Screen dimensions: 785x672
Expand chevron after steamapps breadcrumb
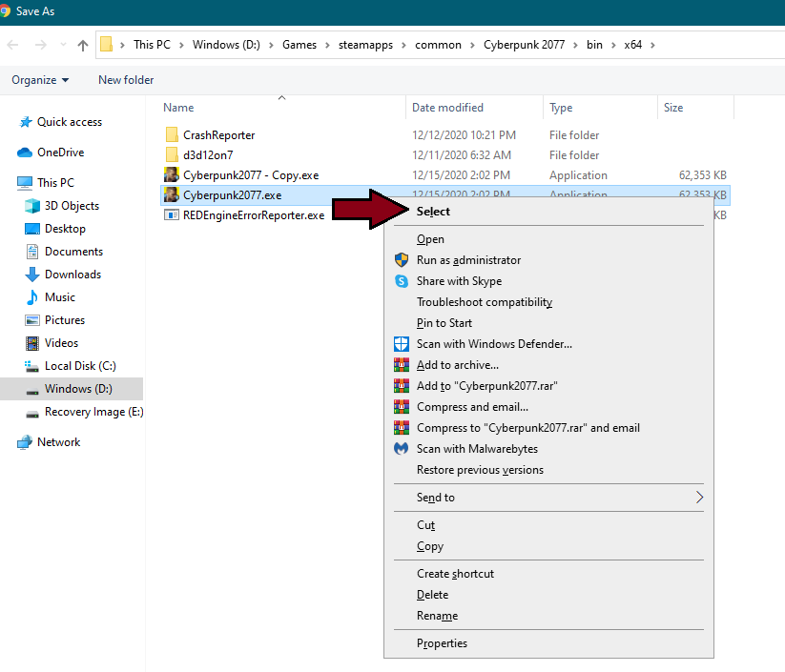(404, 45)
